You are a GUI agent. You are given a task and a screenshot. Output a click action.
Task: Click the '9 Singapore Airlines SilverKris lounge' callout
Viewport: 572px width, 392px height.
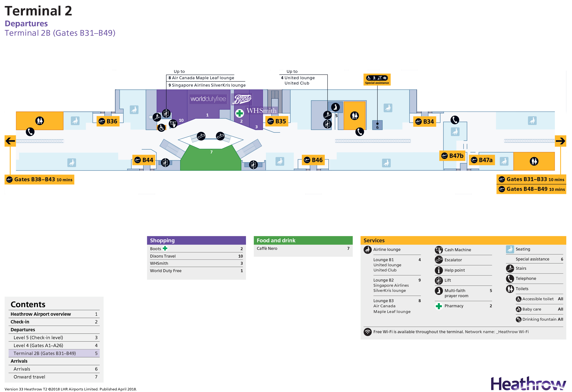click(207, 85)
